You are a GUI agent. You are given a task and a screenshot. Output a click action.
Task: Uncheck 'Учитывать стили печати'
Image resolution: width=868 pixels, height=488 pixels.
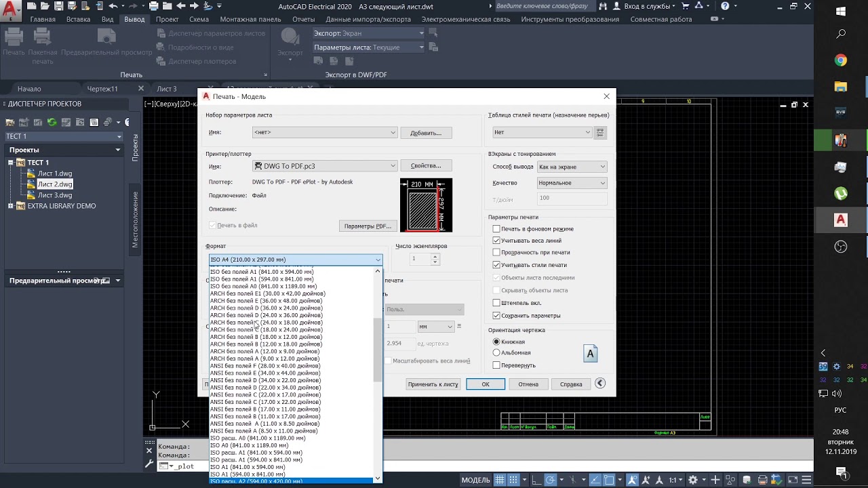(x=496, y=265)
